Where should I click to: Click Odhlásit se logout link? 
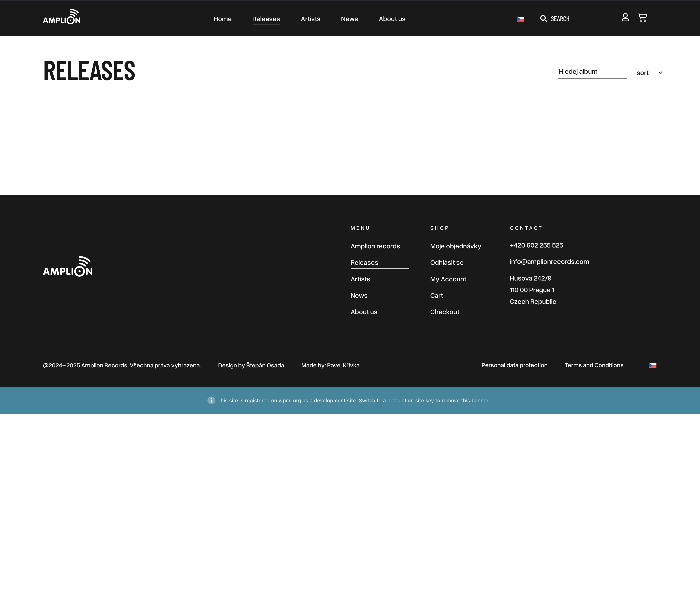click(x=447, y=262)
